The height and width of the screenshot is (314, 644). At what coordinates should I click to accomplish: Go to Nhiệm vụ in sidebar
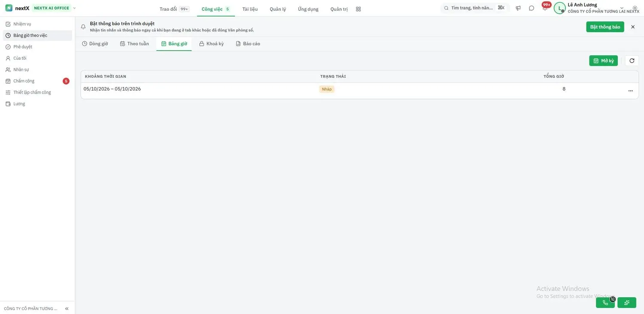coord(37,24)
